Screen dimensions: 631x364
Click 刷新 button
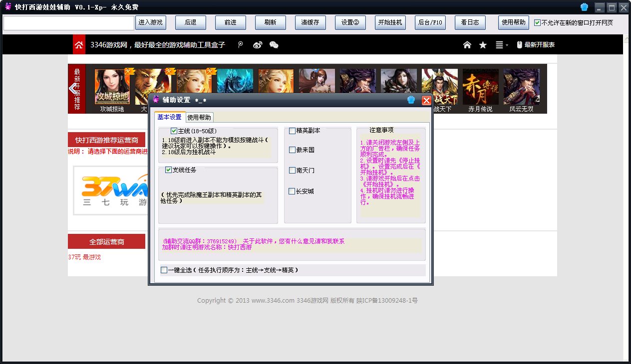(271, 22)
